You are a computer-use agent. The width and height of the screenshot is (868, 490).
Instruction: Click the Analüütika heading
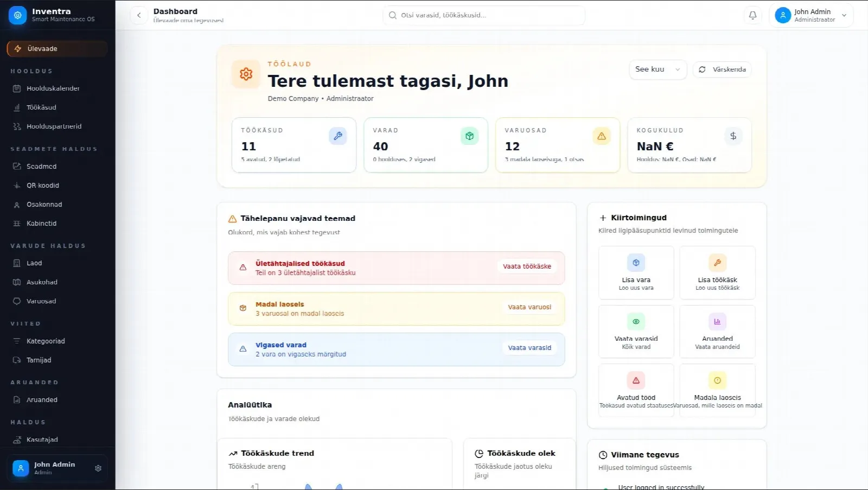tap(250, 405)
